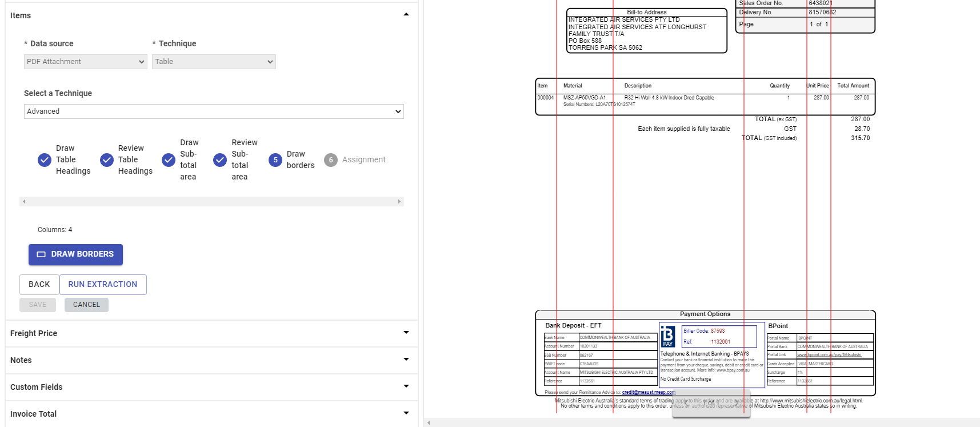Click the Review Sub-total area step checkmark
The image size is (980, 427).
coord(220,160)
